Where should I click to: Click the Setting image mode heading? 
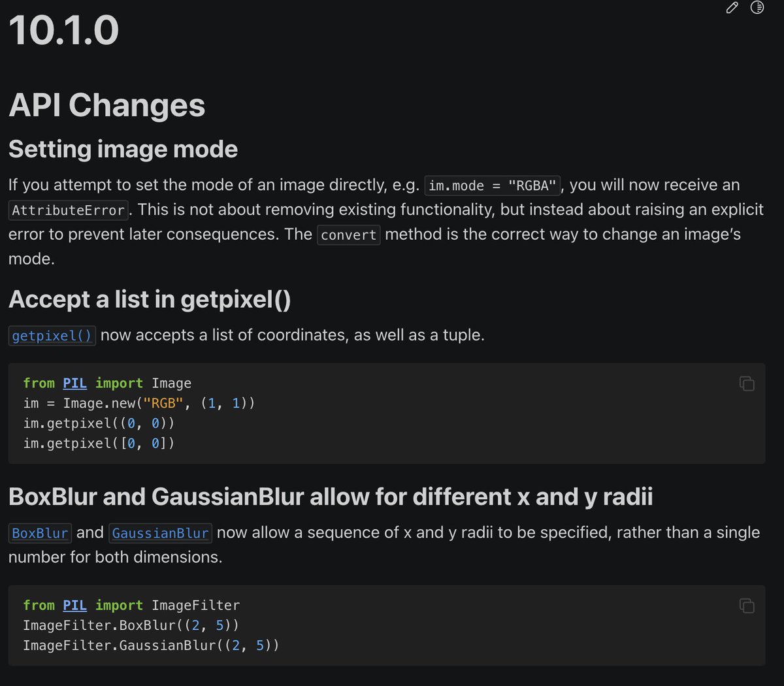[123, 149]
